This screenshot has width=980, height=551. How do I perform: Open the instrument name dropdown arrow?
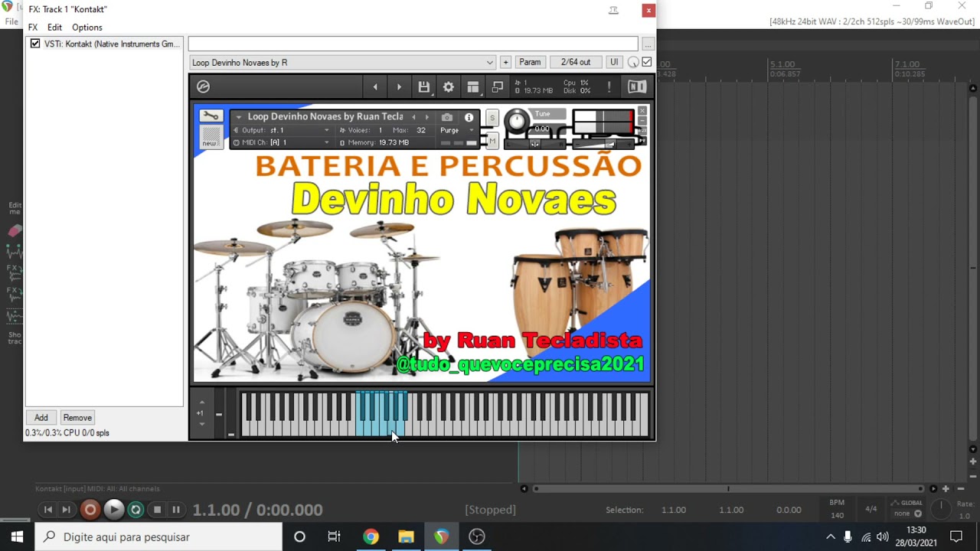[239, 117]
